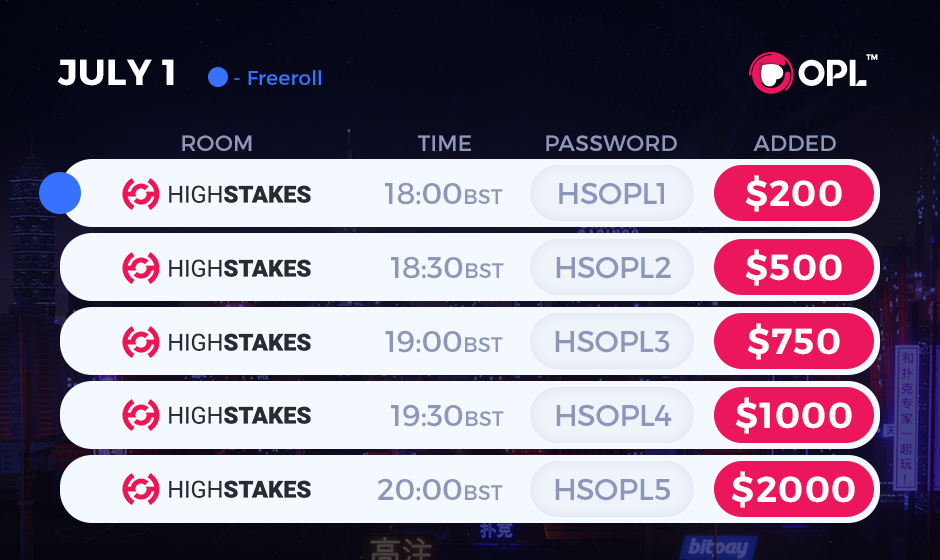Click the blue Freeroll legend dot
940x560 pixels.
click(218, 77)
